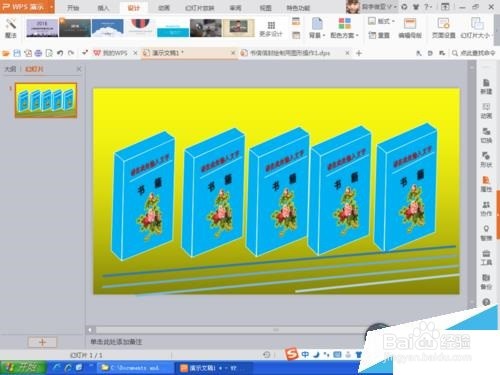
Task: Open the WPS 演示 application menu
Action: 27,7
